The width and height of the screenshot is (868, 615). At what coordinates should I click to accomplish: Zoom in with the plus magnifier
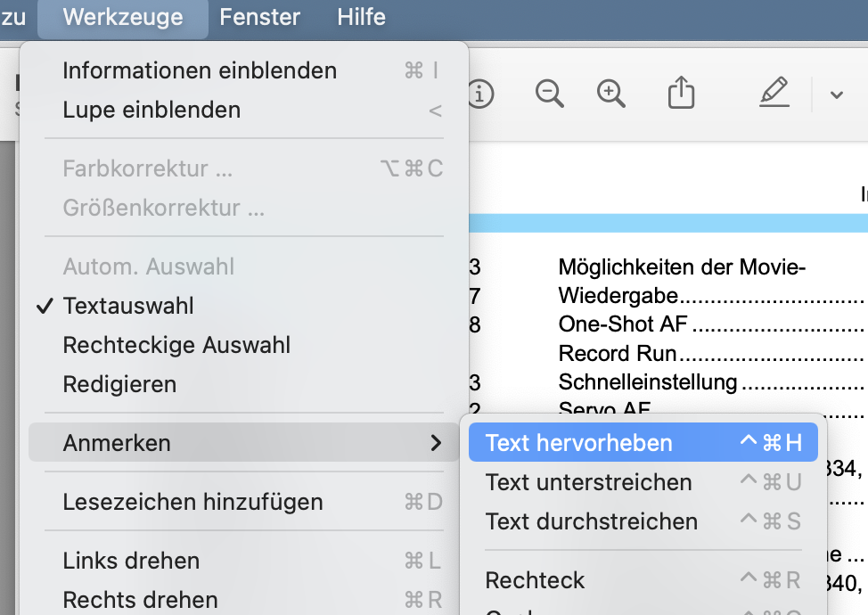click(x=611, y=94)
